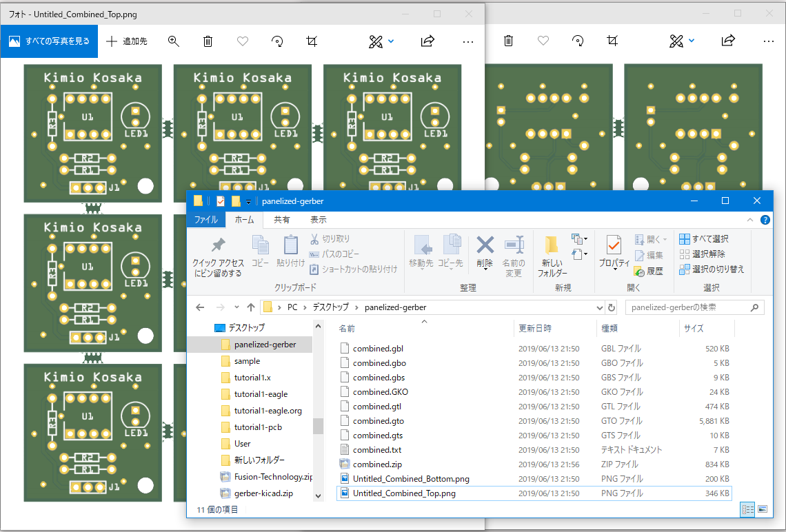Switch to the 共有 ribbon tab
The height and width of the screenshot is (532, 786).
point(281,219)
